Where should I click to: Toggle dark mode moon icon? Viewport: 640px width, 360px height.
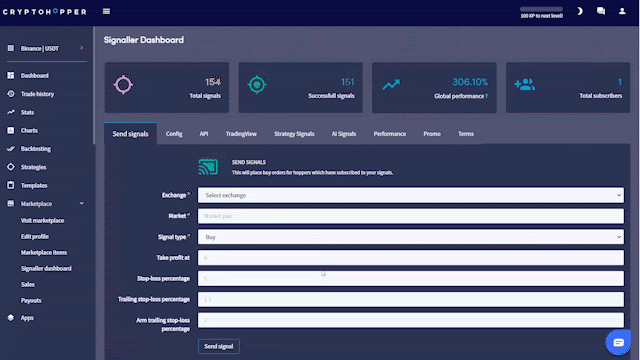coord(580,11)
